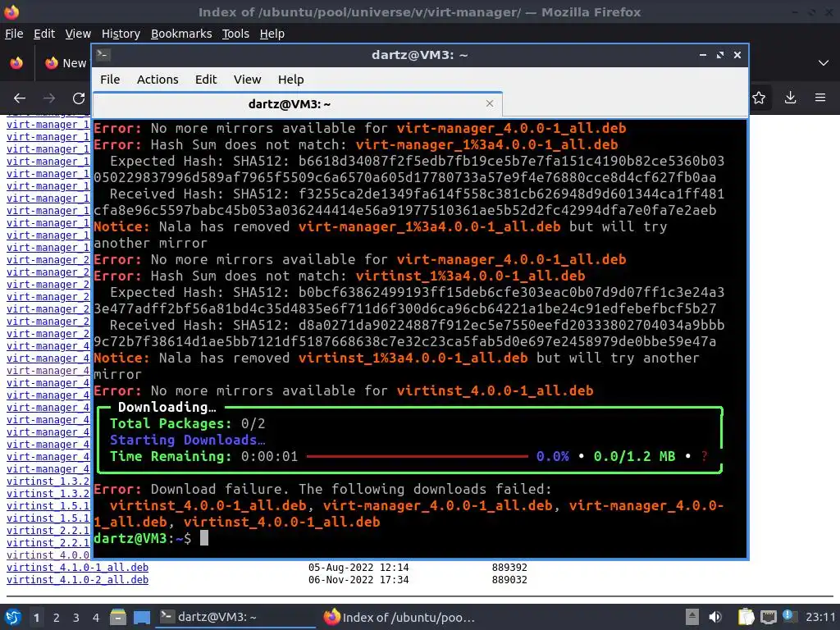Open Firefox Bookmarks menu
The height and width of the screenshot is (630, 840).
tap(181, 34)
